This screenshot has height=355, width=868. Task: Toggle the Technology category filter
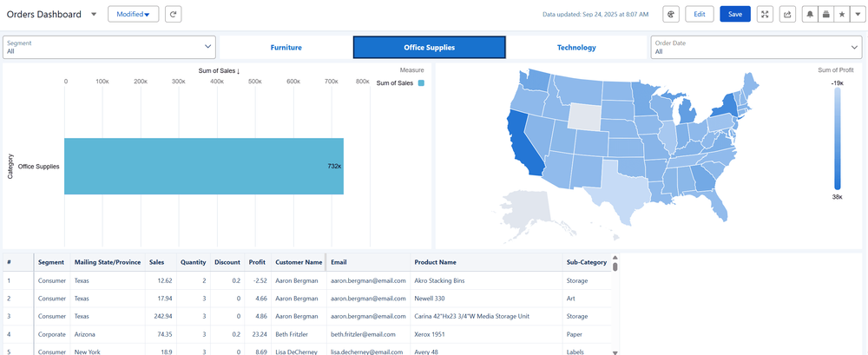(576, 47)
